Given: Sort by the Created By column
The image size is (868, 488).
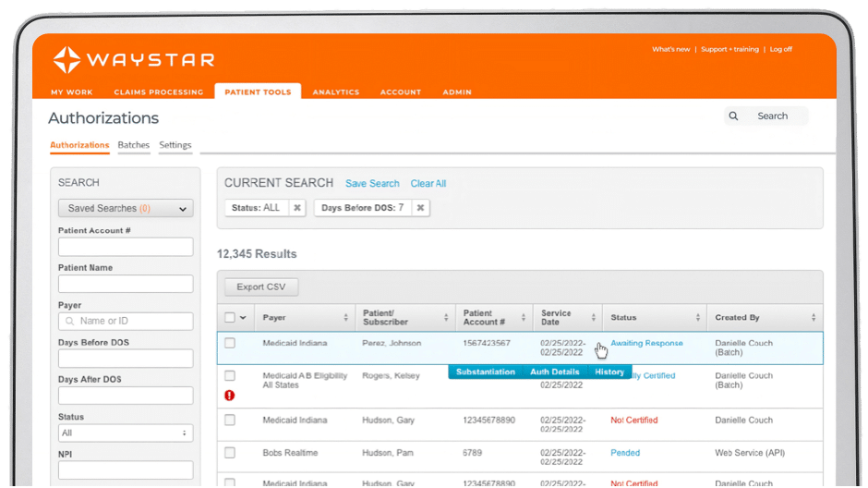Looking at the screenshot, I should point(814,317).
